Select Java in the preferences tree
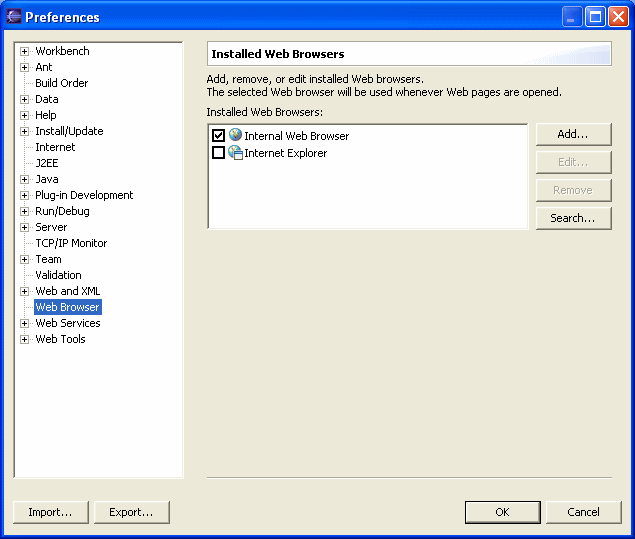The width and height of the screenshot is (635, 539). 47,179
